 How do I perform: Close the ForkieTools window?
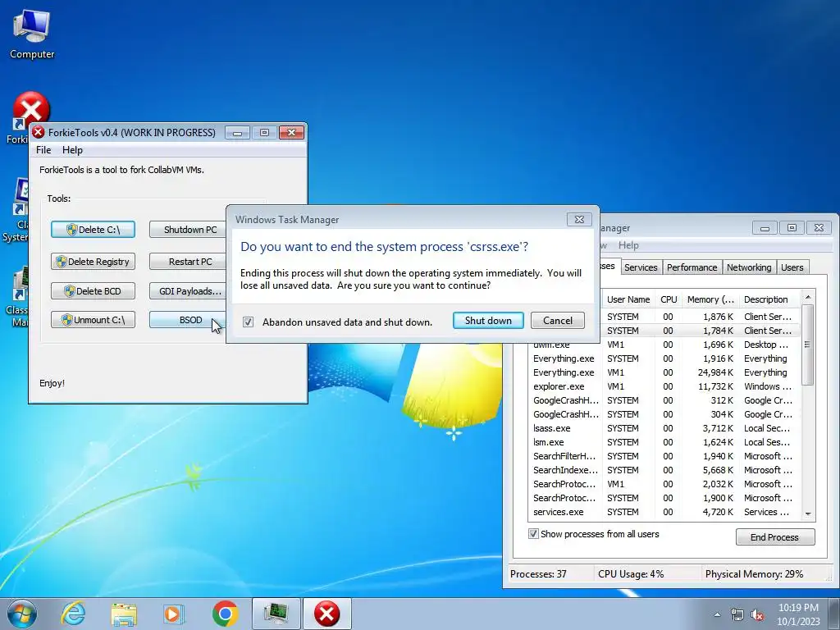click(291, 132)
